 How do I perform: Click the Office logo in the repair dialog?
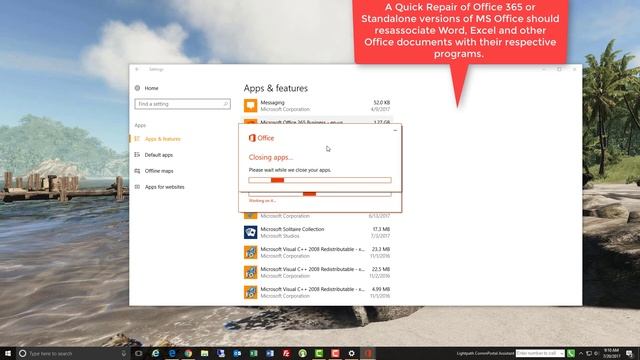(261, 138)
